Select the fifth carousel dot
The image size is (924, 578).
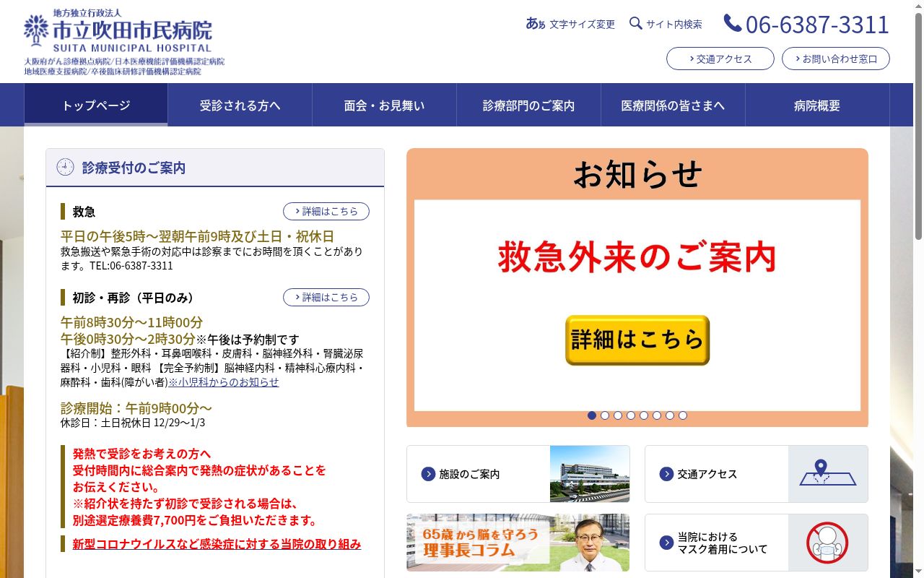coord(644,415)
